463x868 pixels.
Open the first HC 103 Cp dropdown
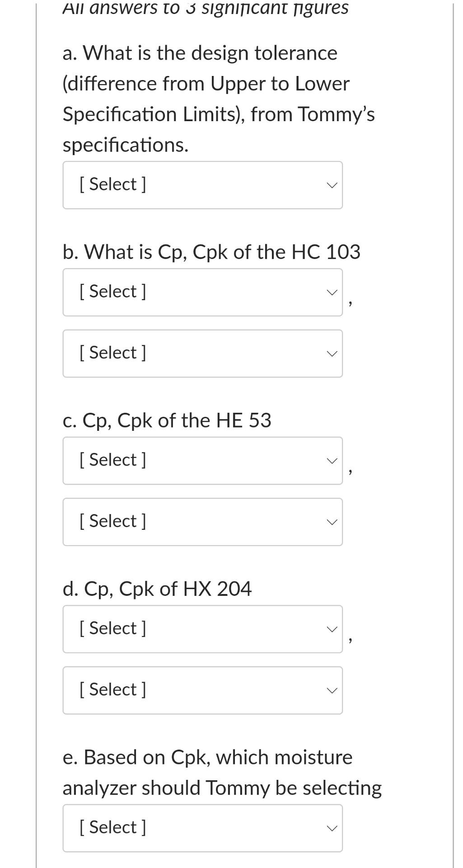[x=202, y=292]
